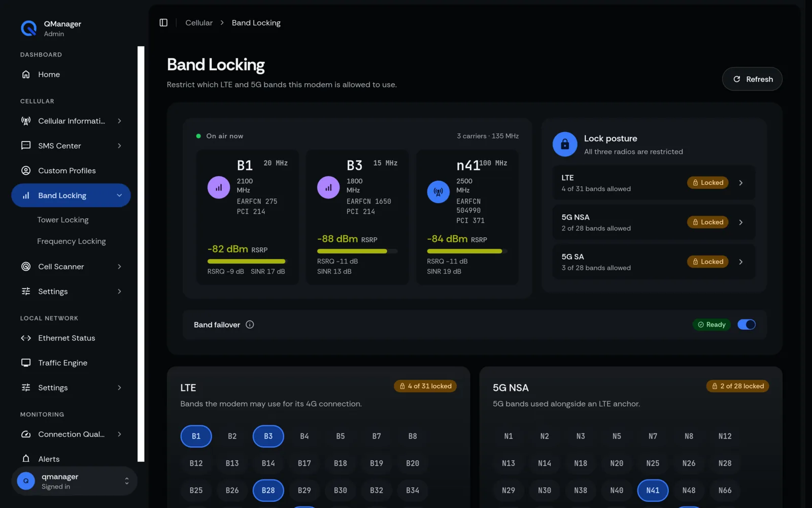Expand Local Network Settings chevron
812x508 pixels.
(119, 388)
